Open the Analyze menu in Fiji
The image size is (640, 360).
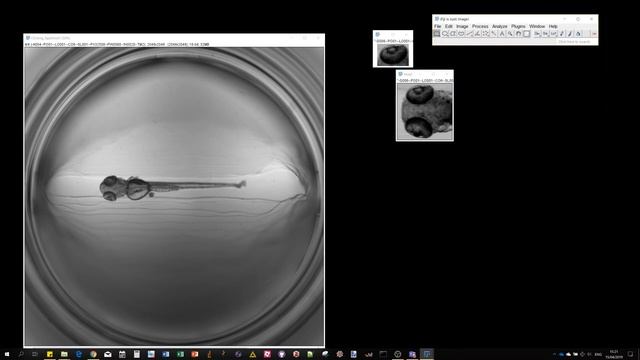tap(500, 26)
